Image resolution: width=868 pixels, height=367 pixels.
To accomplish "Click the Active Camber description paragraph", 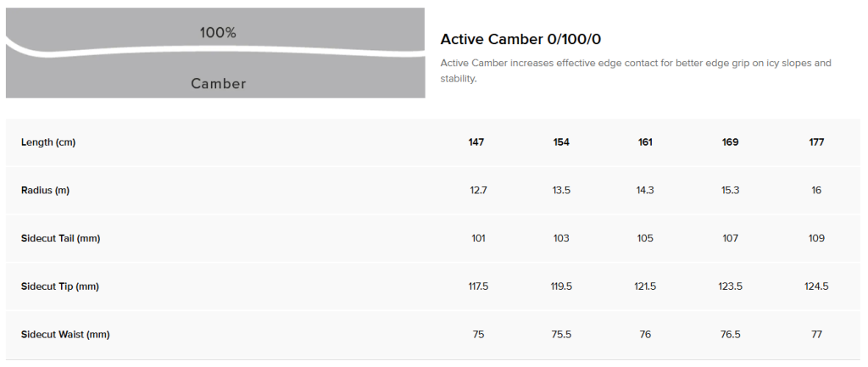I will click(636, 70).
